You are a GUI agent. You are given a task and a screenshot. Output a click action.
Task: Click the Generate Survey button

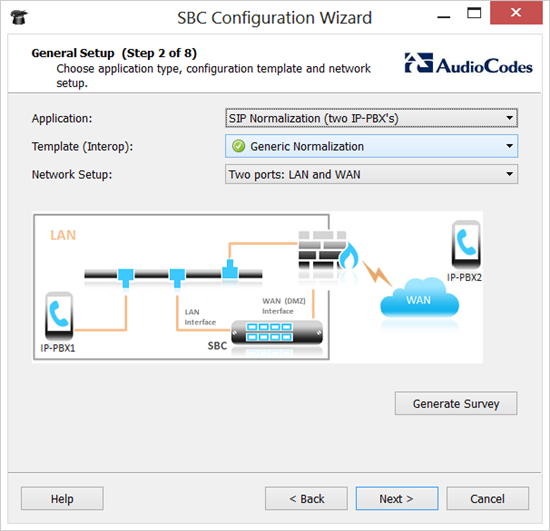(x=456, y=403)
